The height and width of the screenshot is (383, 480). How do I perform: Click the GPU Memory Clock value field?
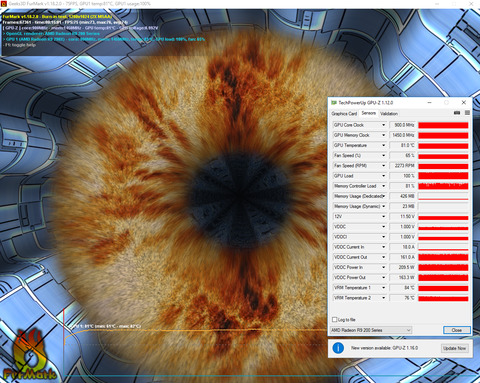[403, 135]
